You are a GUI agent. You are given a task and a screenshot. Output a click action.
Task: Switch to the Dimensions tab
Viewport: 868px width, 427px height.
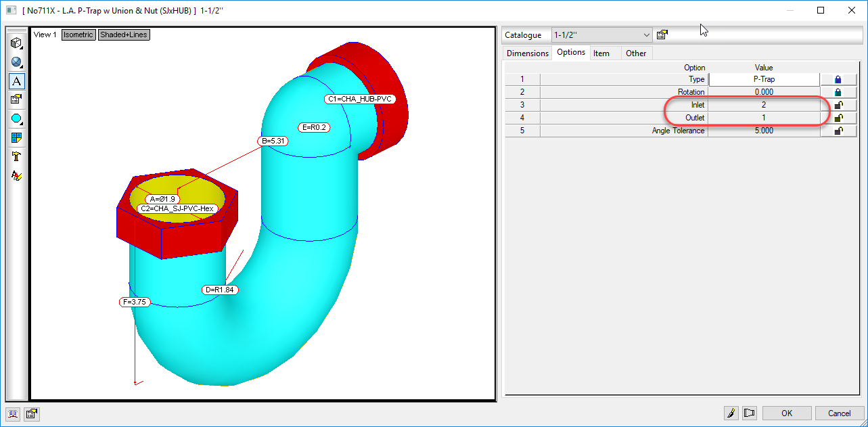coord(527,53)
